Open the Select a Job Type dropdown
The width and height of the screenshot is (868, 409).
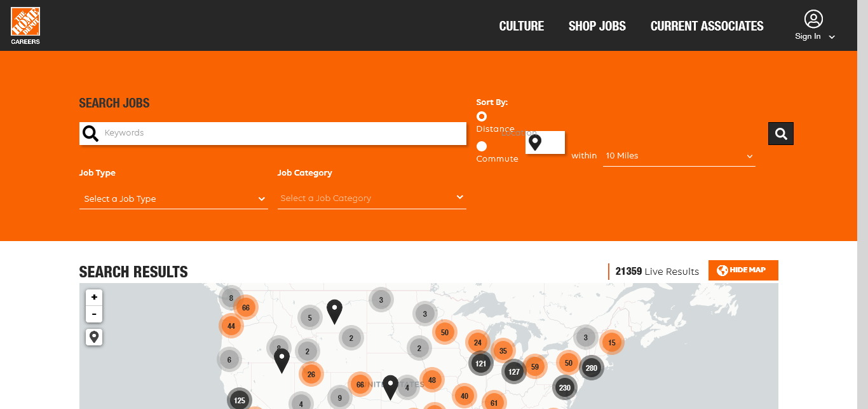[173, 199]
